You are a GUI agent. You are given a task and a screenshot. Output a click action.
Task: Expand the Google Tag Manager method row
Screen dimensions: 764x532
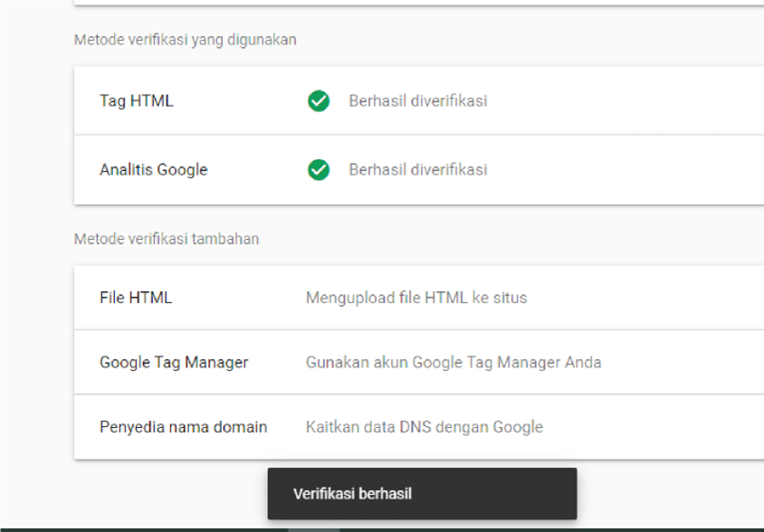(419, 362)
